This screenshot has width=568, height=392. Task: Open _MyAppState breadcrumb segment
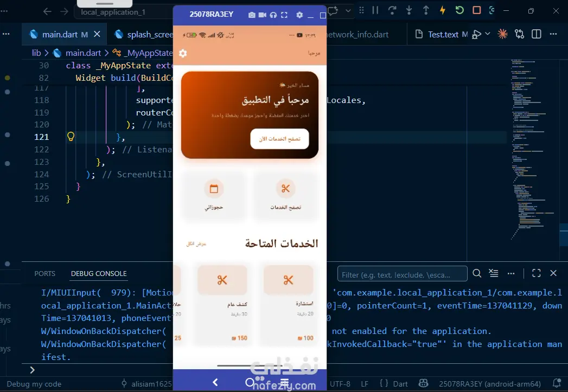tap(149, 53)
